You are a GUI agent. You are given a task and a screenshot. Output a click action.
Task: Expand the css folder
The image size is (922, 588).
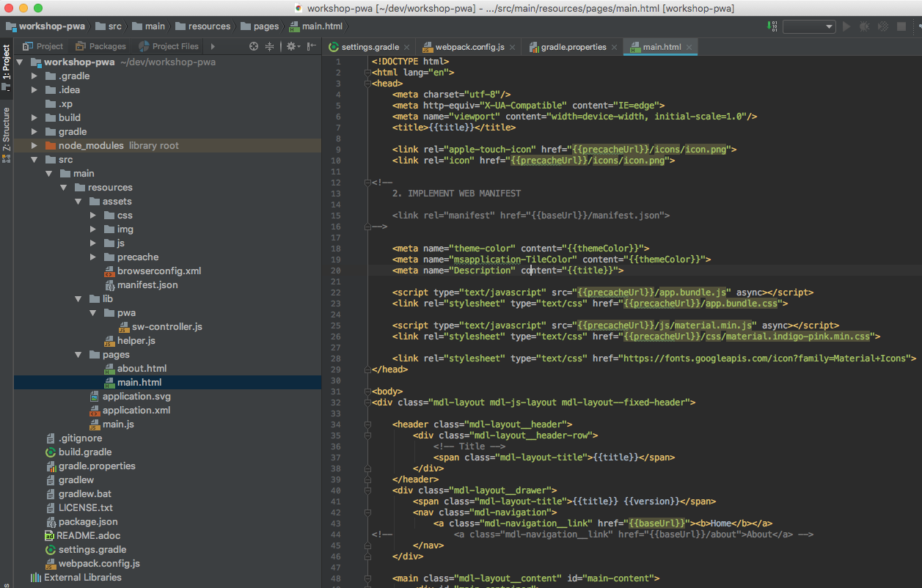pos(93,216)
